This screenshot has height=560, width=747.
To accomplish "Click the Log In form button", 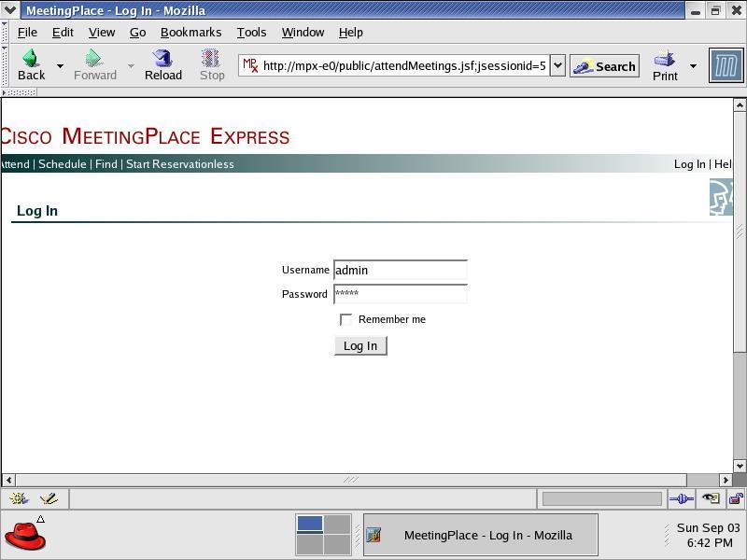I will pyautogui.click(x=360, y=345).
